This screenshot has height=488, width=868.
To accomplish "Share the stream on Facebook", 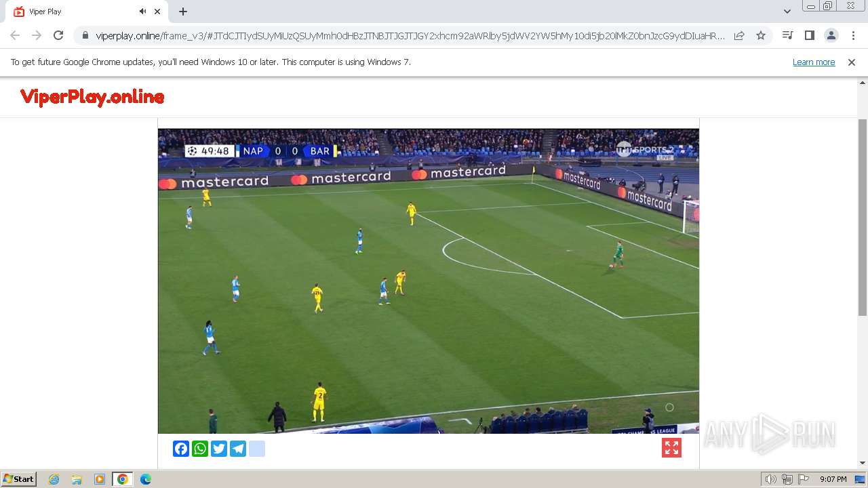I will click(181, 449).
